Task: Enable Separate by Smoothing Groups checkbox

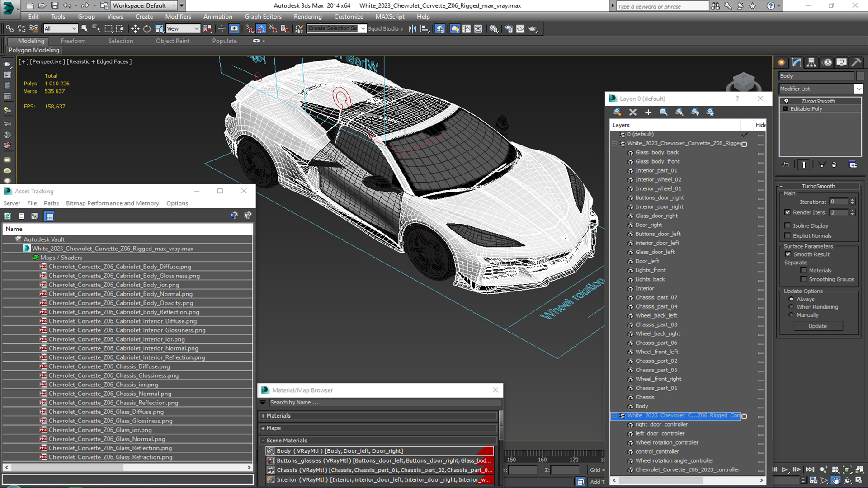Action: 803,279
